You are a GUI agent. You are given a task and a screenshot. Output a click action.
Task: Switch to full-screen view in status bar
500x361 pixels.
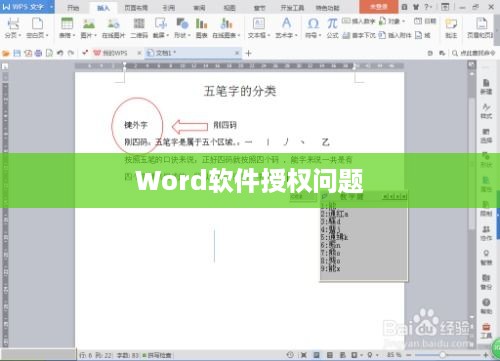(x=304, y=355)
